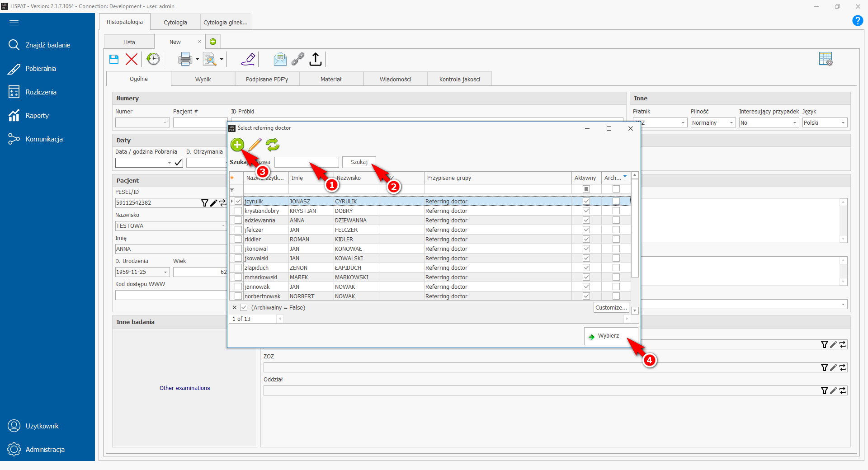
Task: Click the signature pen icon
Action: tap(248, 59)
